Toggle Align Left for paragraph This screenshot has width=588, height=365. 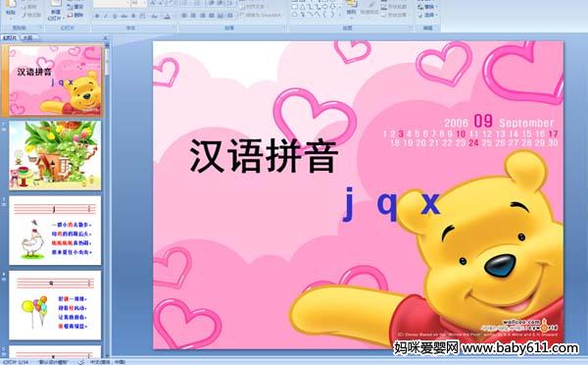184,16
